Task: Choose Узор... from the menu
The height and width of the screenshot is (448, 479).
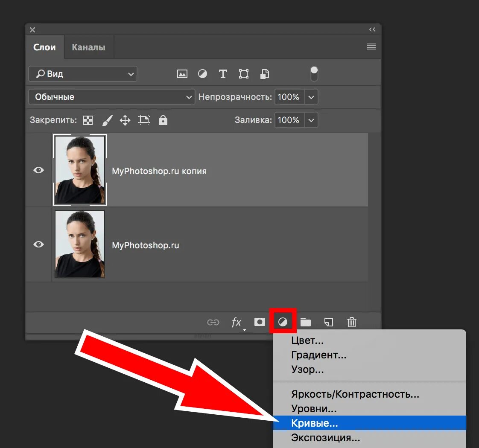Action: pyautogui.click(x=369, y=369)
